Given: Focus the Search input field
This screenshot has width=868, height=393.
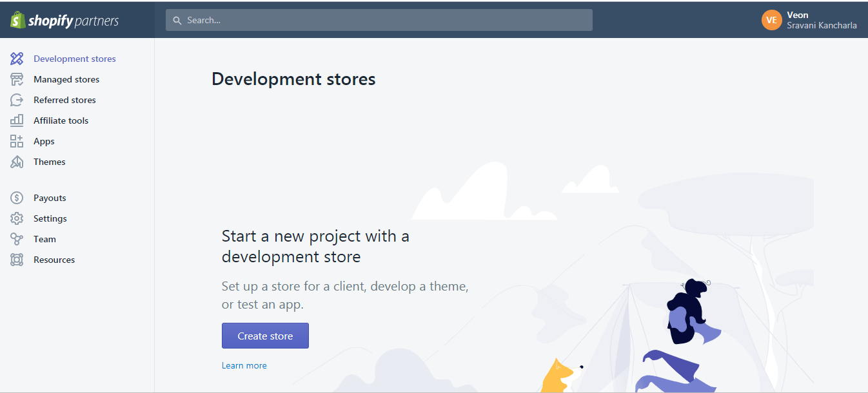Looking at the screenshot, I should coord(379,20).
